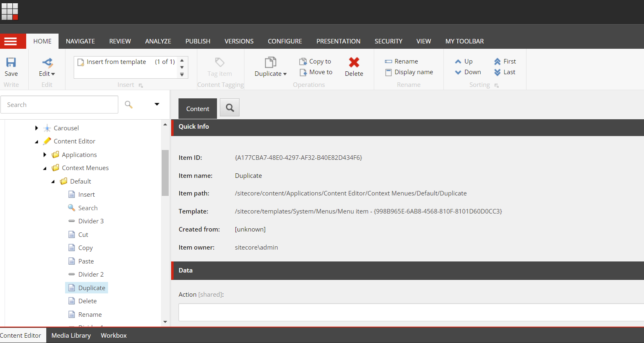Move item Last with double-arrow icon
This screenshot has width=644, height=343.
coord(497,73)
